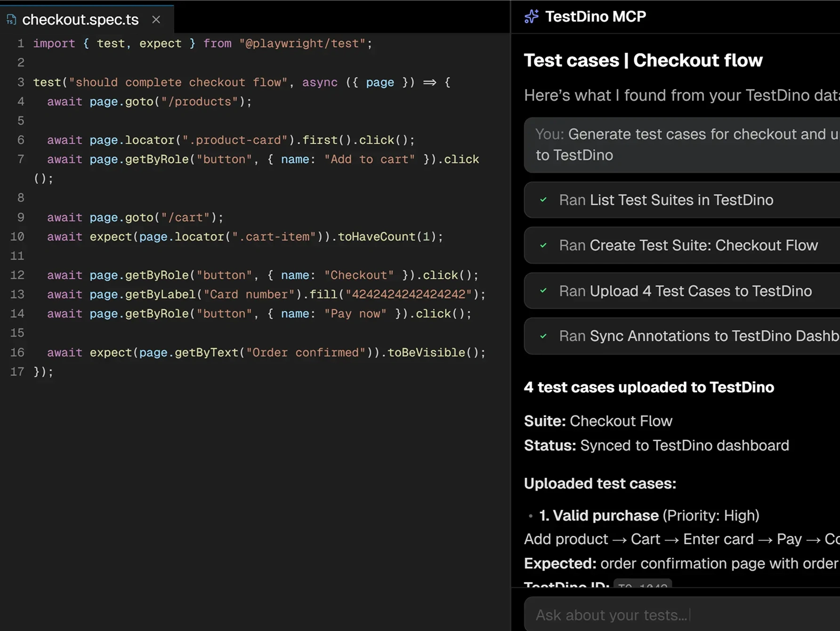Image resolution: width=840 pixels, height=631 pixels.
Task: Click the check icon beside Sync Annotations
Action: pyautogui.click(x=543, y=336)
